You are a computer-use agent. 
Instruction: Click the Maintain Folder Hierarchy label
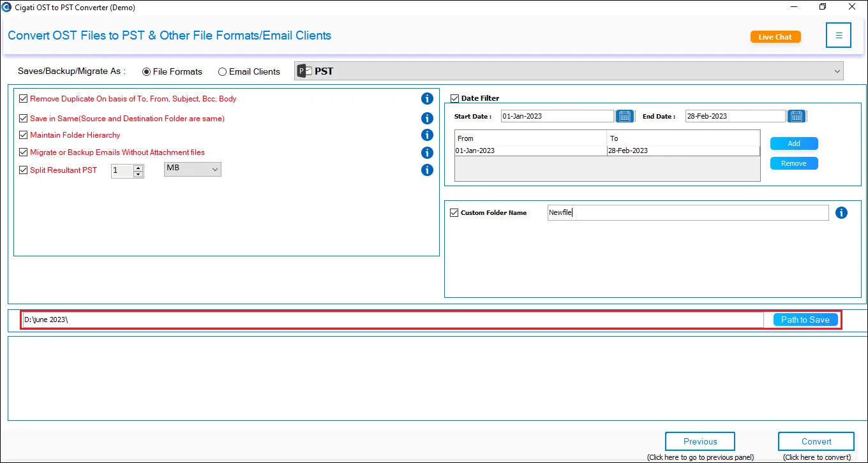click(x=75, y=135)
